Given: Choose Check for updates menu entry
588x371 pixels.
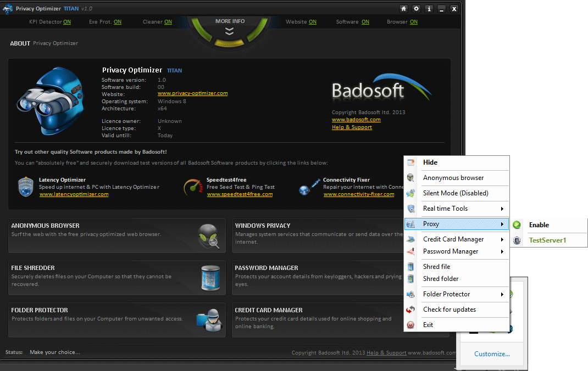Looking at the screenshot, I should tap(449, 310).
